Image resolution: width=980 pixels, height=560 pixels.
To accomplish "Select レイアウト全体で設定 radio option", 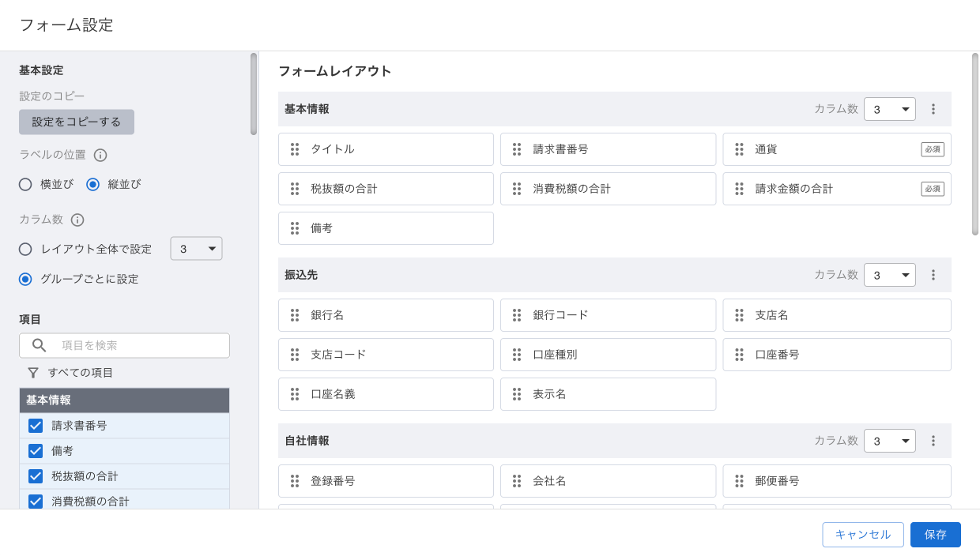I will pos(26,249).
